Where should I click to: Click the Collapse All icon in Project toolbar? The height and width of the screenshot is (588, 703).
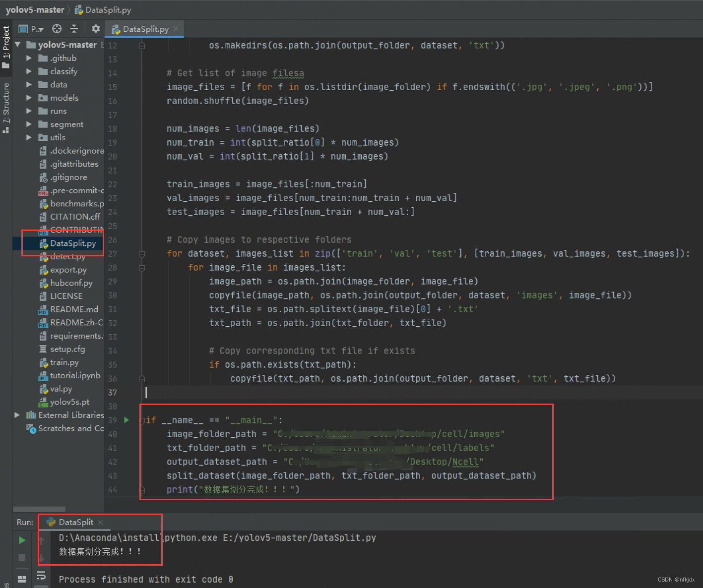[x=74, y=29]
